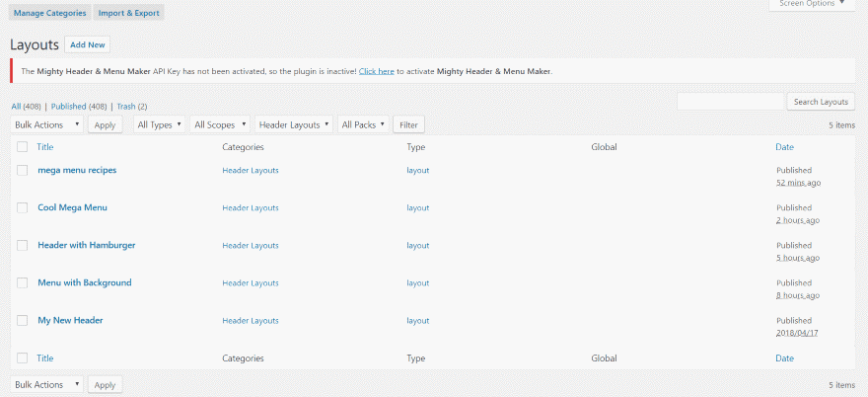Open the Manage Categories tab

coord(50,13)
